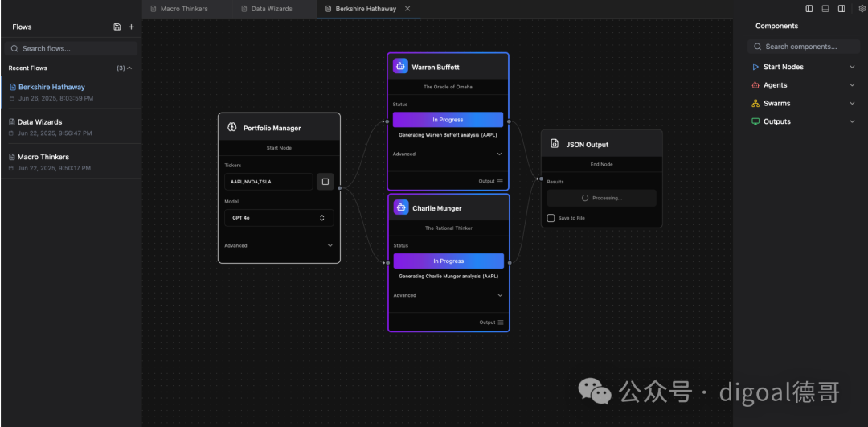
Task: Expand the Outputs components group chevron
Action: [x=852, y=121]
